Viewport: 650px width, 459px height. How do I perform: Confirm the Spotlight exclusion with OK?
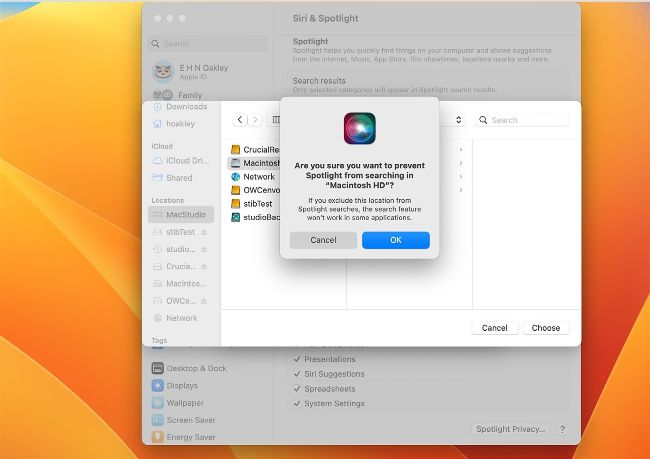coord(395,240)
